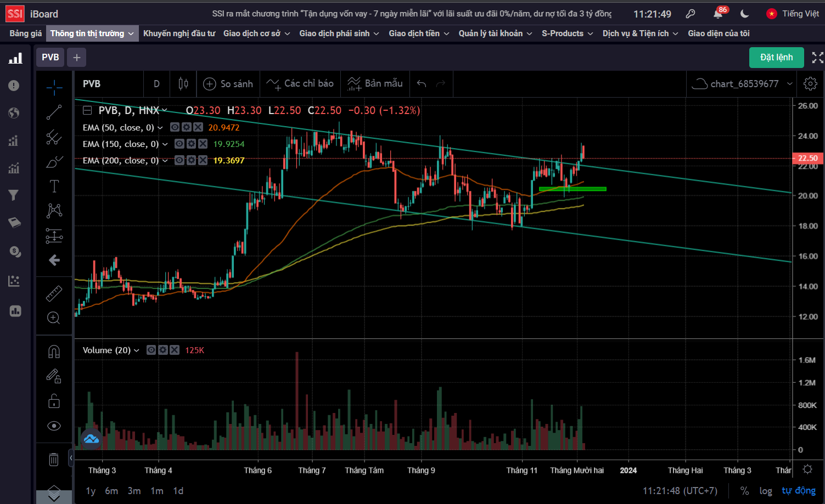Screen dimensions: 825x504
Task: Open the price tag icon in sidebar
Action: (14, 223)
